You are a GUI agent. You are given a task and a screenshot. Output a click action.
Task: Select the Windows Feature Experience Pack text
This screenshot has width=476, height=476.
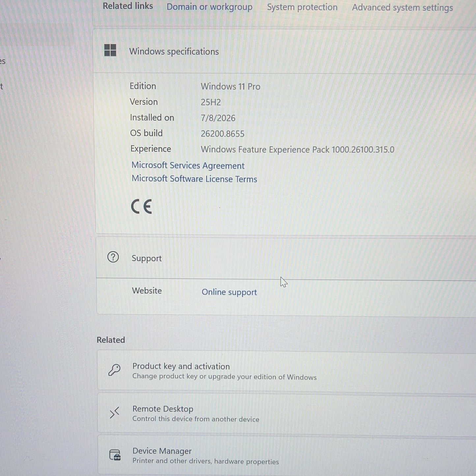(x=297, y=150)
